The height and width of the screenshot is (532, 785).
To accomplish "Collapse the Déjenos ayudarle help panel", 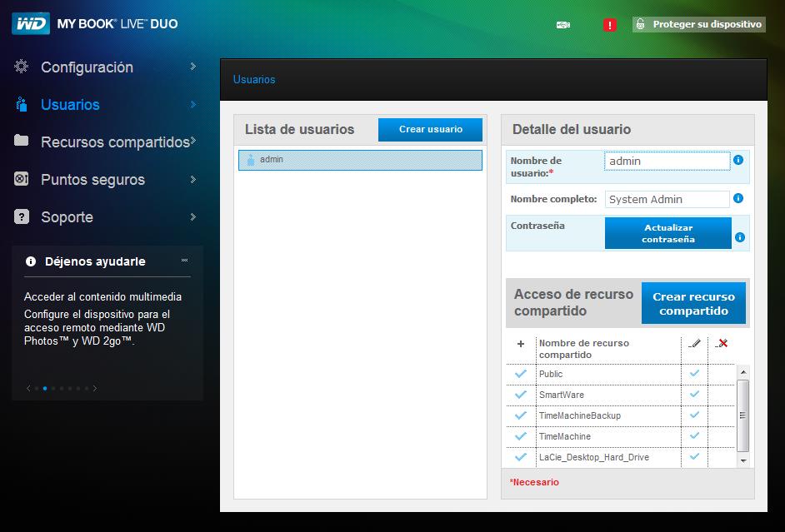I will [x=184, y=261].
